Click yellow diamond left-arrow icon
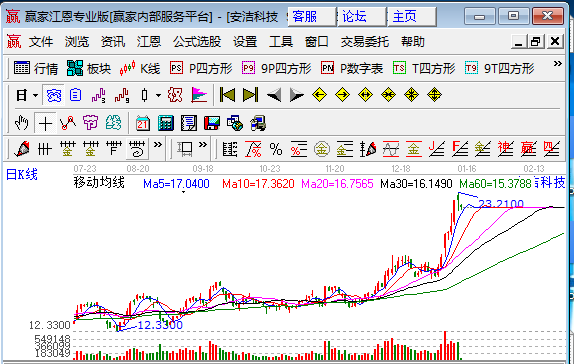574x364 pixels. pos(320,95)
